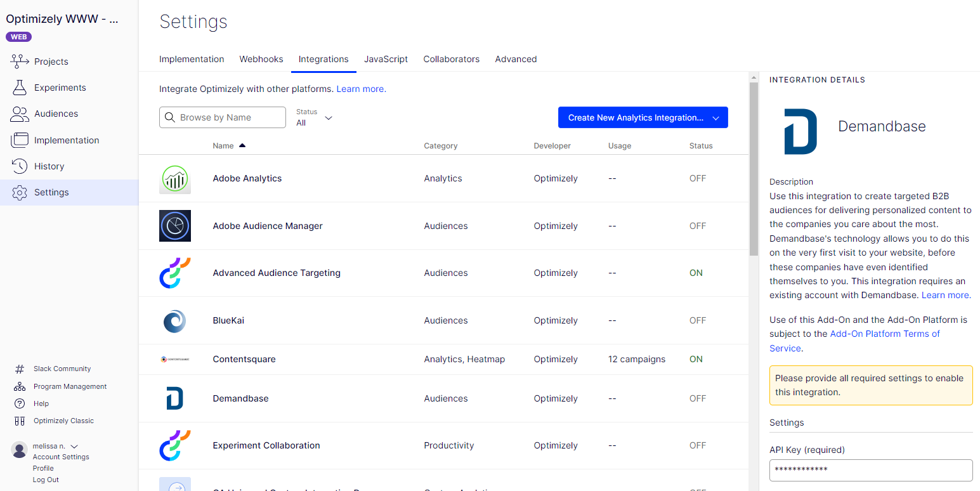Screen dimensions: 980x491
Task: Click the History clock icon
Action: pyautogui.click(x=20, y=166)
